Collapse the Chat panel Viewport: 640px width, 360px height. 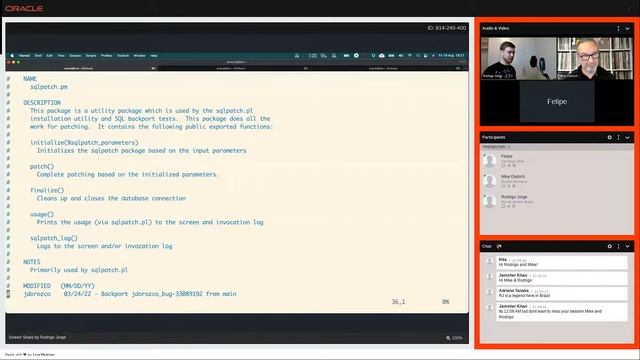[x=627, y=247]
